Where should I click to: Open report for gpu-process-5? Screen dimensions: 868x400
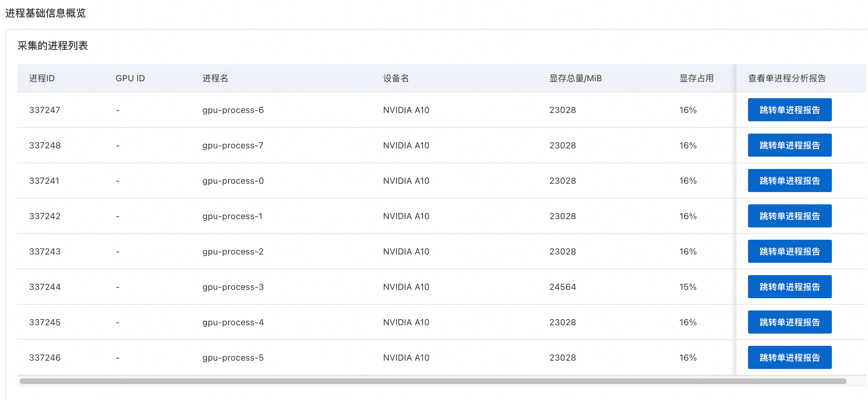[790, 357]
